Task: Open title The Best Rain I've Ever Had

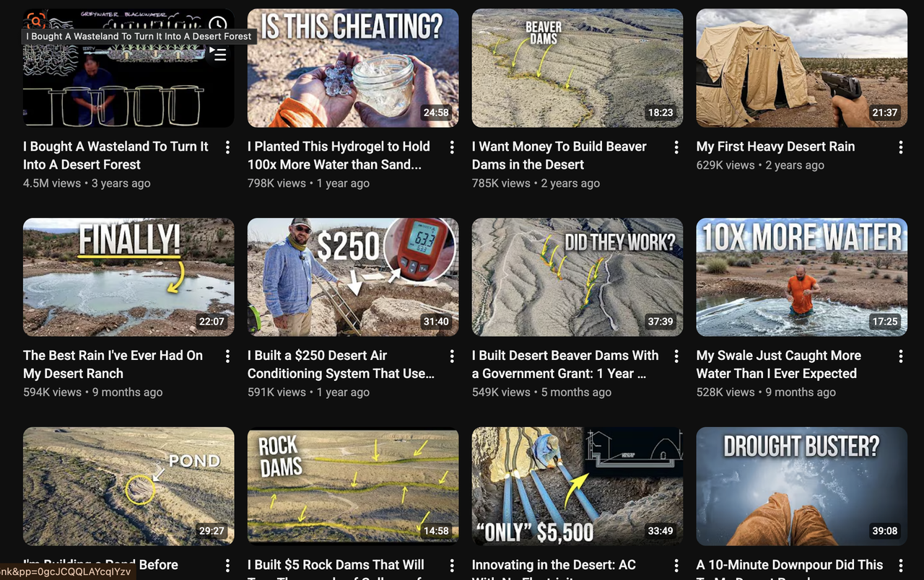Action: (x=113, y=364)
